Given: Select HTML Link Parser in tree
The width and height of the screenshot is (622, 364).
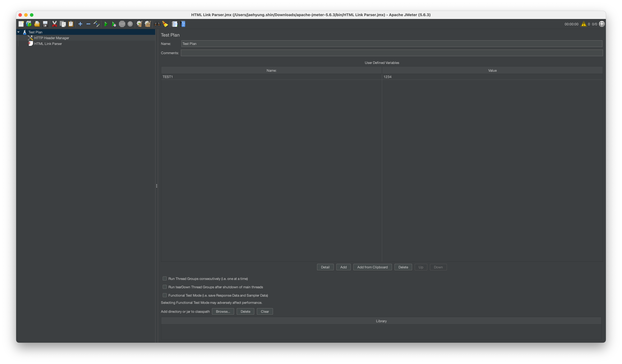Looking at the screenshot, I should pos(48,44).
